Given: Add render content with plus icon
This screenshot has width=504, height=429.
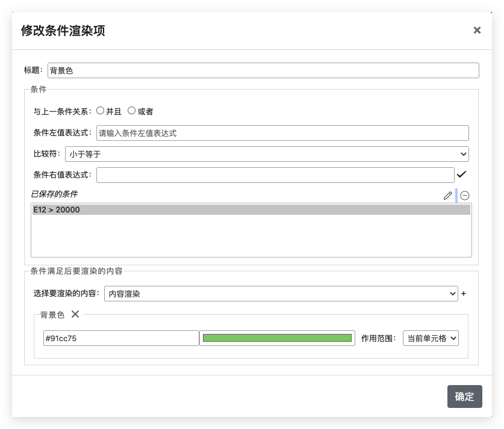Looking at the screenshot, I should pyautogui.click(x=464, y=294).
